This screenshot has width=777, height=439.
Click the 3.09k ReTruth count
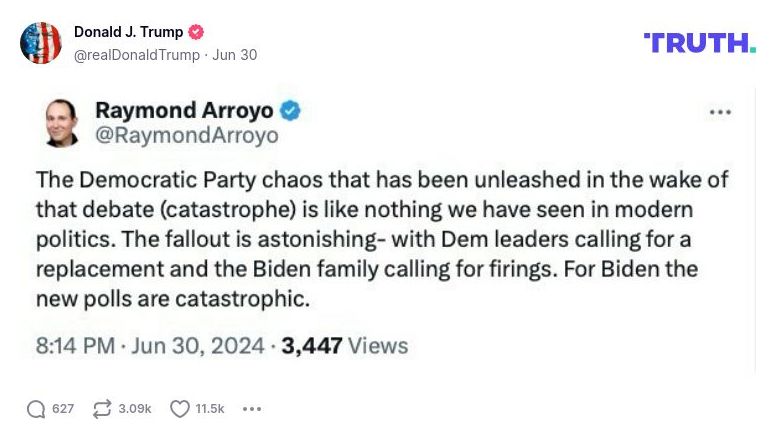point(135,409)
